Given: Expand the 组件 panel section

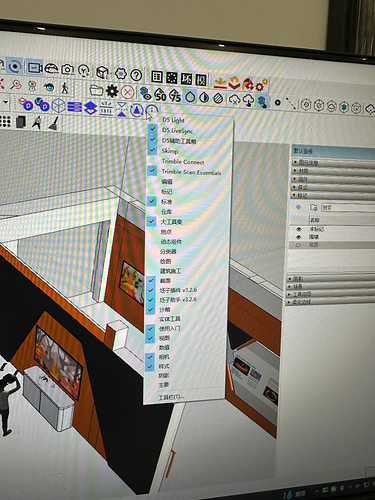Looking at the screenshot, I should pyautogui.click(x=333, y=179).
